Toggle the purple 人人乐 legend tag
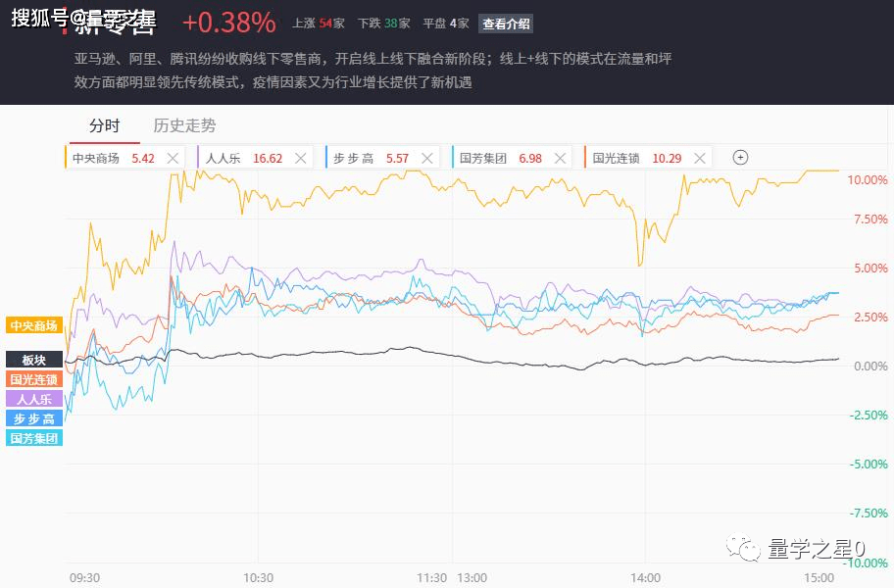Viewport: 894px width, 588px height. pos(34,399)
